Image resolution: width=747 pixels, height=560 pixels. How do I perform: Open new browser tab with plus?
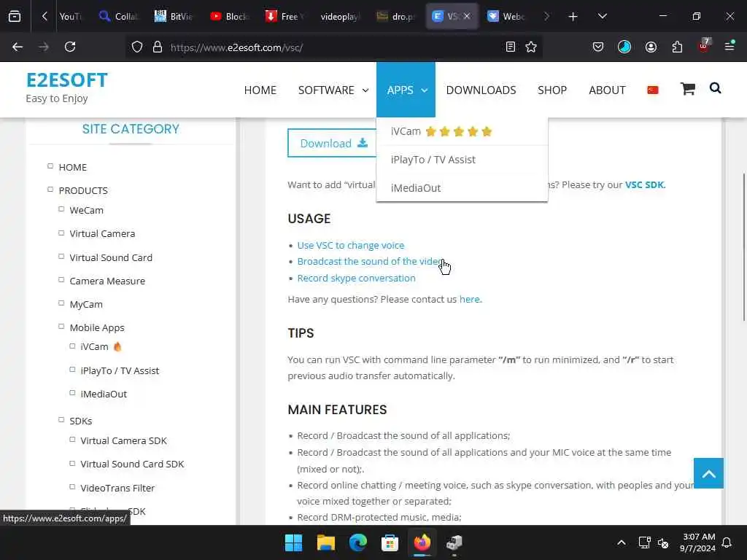pos(573,17)
